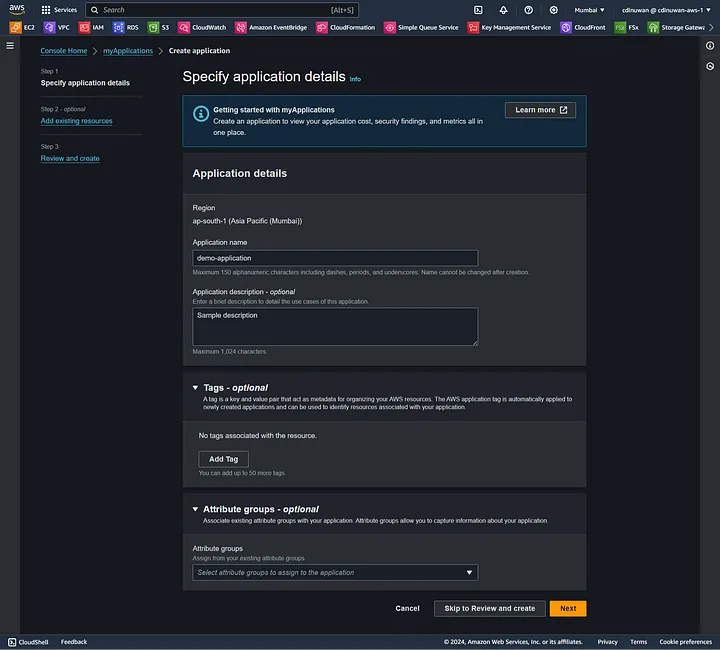Click Skip to Review and create
The height and width of the screenshot is (650, 720).
click(489, 608)
